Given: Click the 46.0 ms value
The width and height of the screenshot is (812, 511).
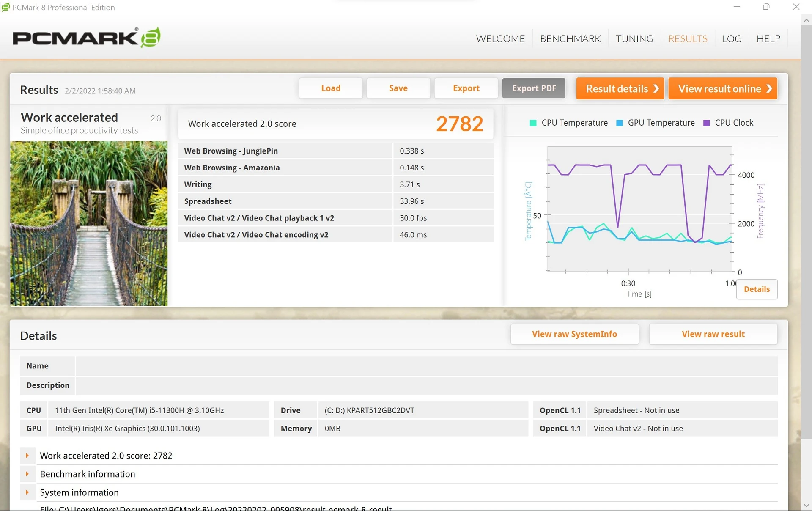Looking at the screenshot, I should (x=413, y=235).
